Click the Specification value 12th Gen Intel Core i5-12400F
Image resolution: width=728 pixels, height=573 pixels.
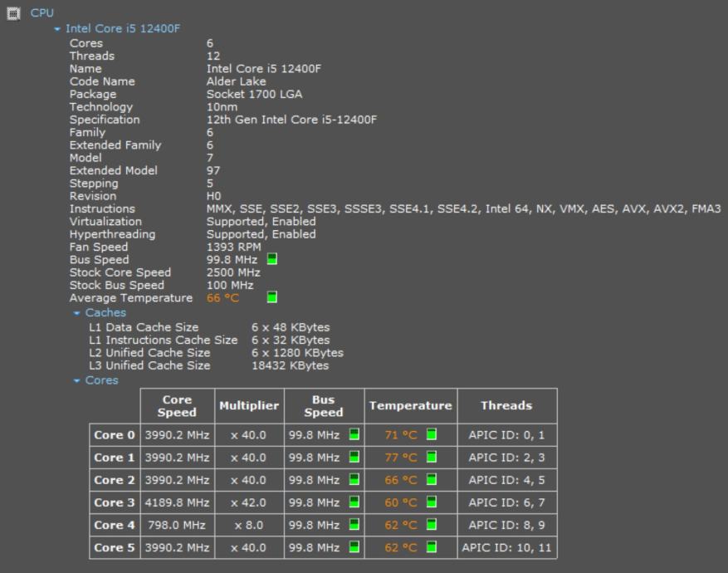point(291,120)
